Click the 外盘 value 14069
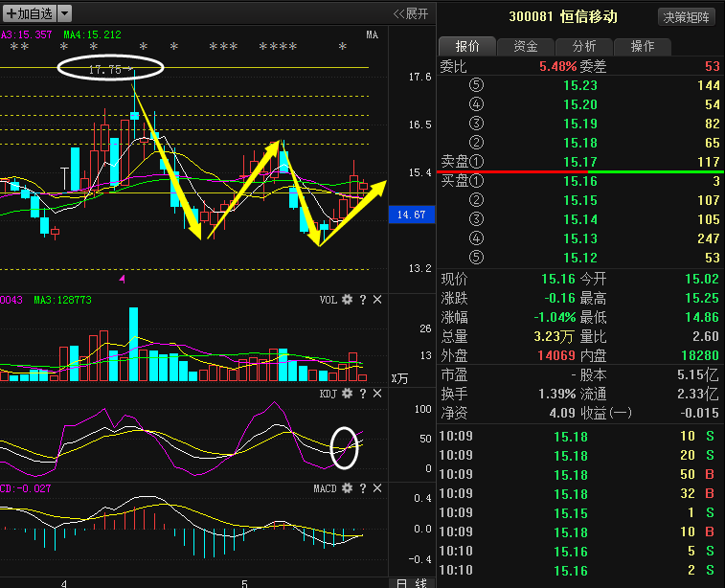 pyautogui.click(x=556, y=356)
